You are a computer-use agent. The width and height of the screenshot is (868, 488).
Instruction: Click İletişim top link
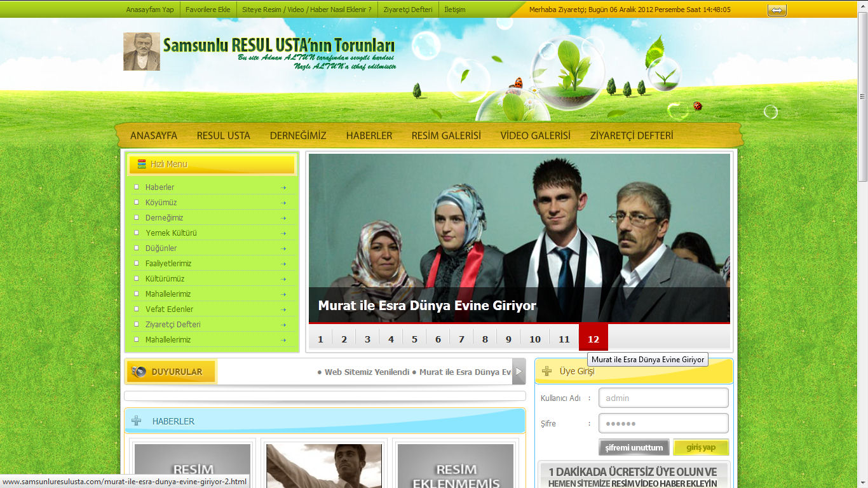[455, 10]
